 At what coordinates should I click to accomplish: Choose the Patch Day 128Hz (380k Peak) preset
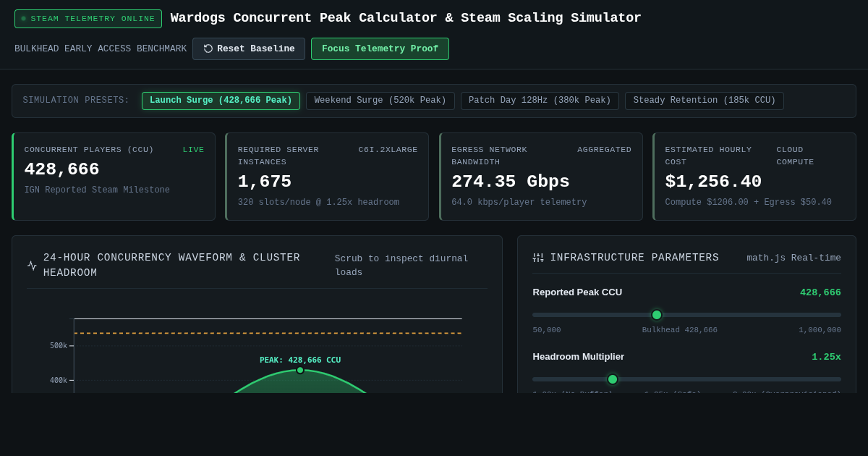pyautogui.click(x=540, y=101)
